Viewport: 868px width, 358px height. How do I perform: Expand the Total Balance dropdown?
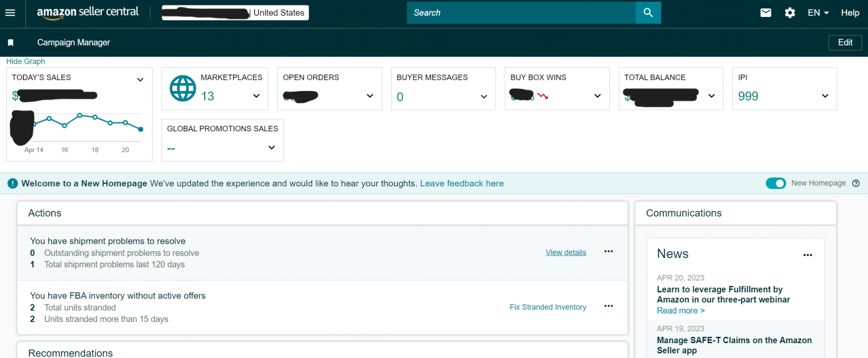(712, 96)
